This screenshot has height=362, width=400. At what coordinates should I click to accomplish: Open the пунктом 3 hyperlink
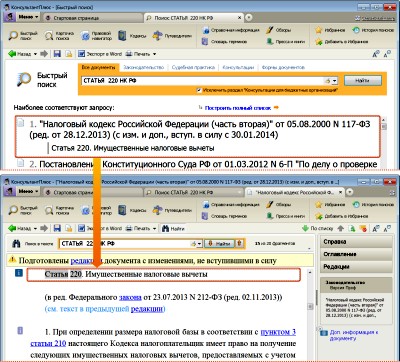[x=278, y=332]
